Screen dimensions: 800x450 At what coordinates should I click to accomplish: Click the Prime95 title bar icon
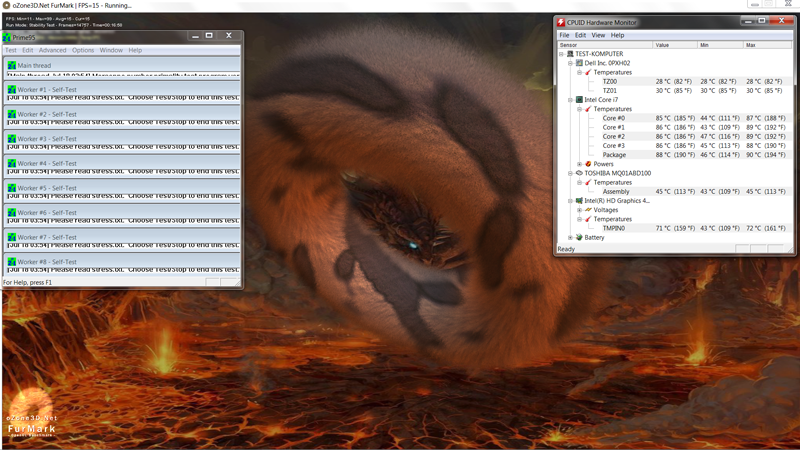click(x=7, y=37)
